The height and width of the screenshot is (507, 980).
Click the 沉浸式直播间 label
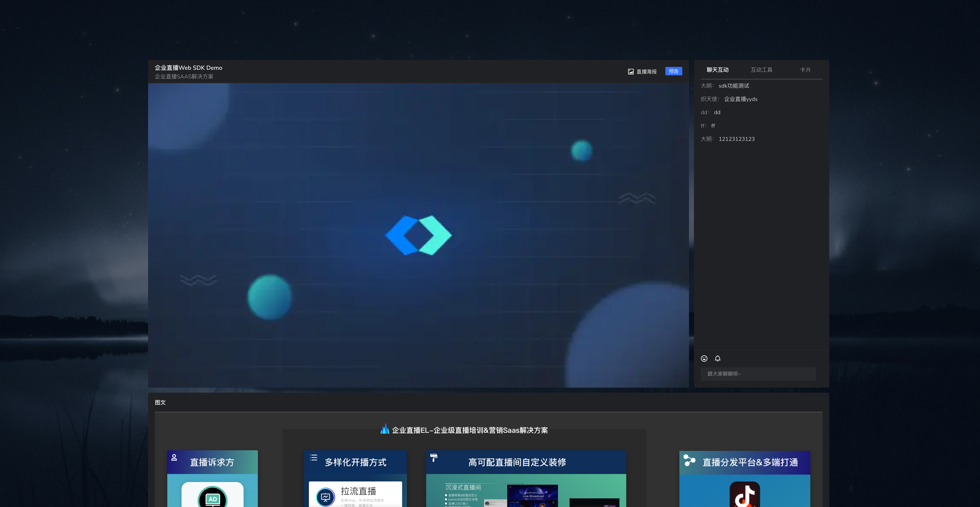pyautogui.click(x=463, y=487)
